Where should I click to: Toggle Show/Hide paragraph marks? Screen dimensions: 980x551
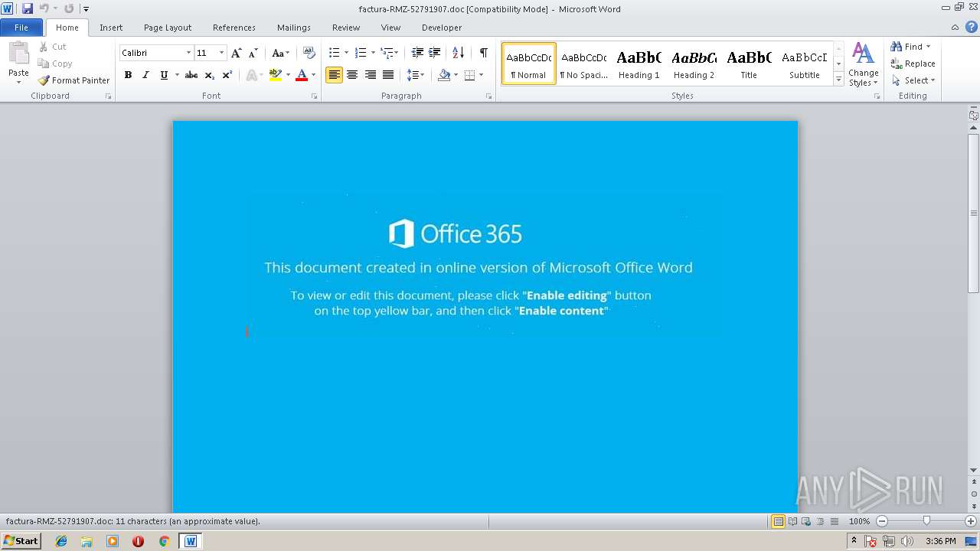[x=483, y=53]
